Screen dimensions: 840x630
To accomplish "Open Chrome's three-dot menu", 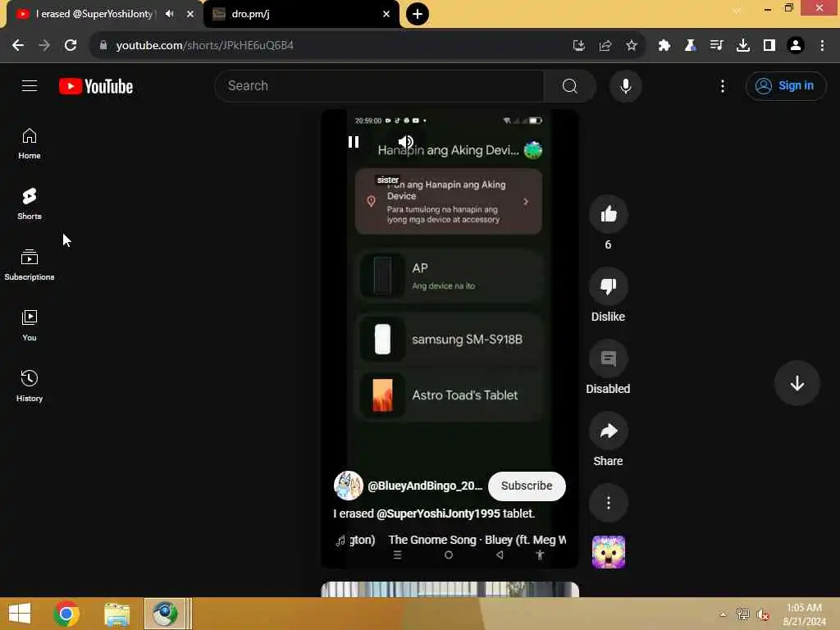I will point(822,45).
